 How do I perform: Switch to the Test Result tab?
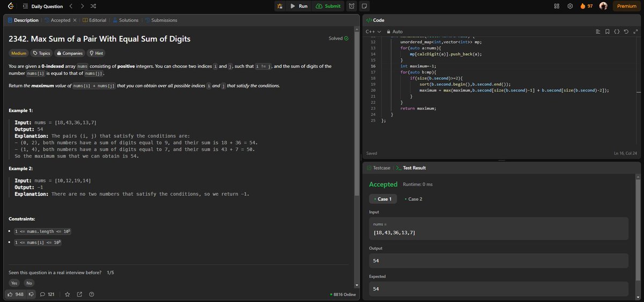tap(411, 168)
